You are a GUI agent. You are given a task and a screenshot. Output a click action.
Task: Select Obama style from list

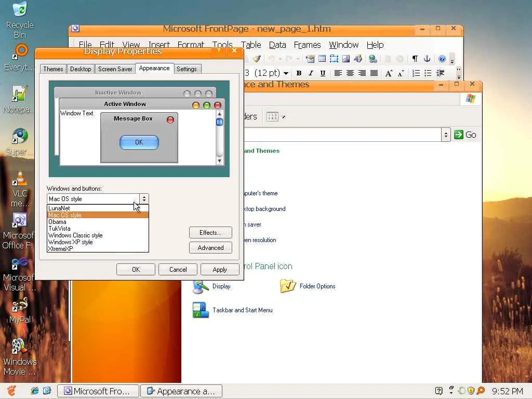coord(98,222)
